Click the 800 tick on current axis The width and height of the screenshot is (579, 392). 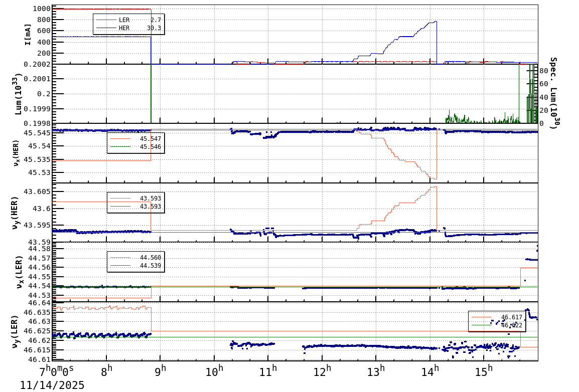click(44, 20)
